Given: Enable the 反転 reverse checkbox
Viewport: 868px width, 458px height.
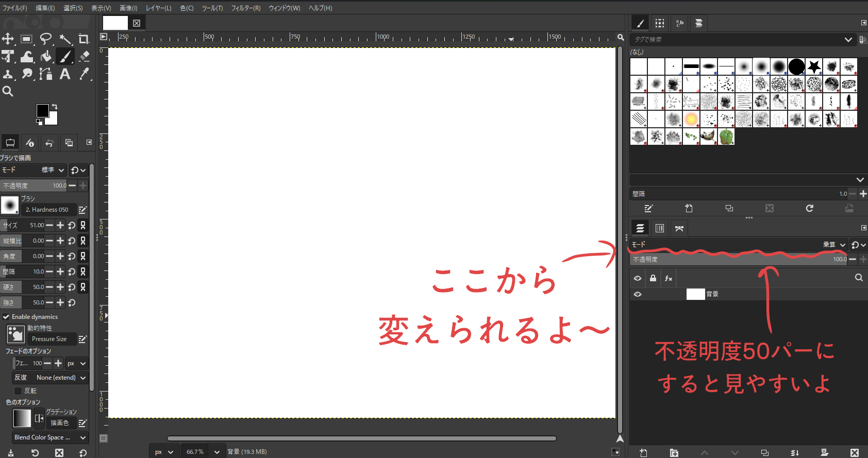Looking at the screenshot, I should 18,391.
